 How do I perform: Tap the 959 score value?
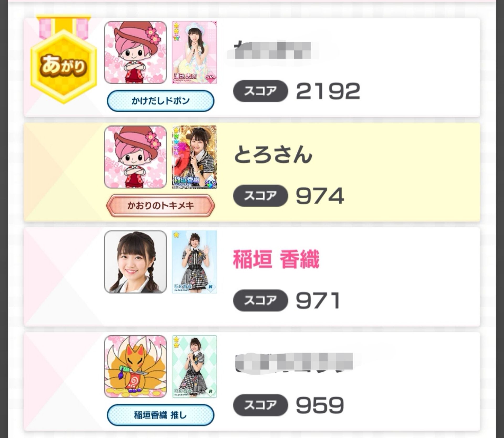click(320, 405)
